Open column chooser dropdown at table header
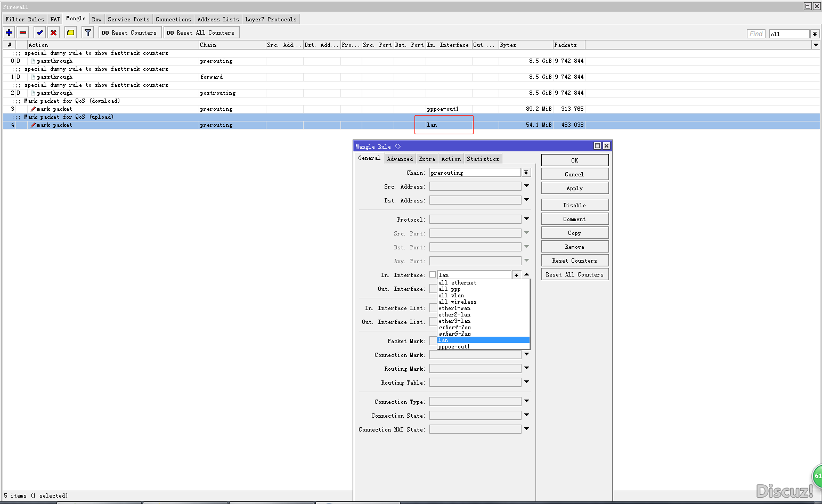Image resolution: width=822 pixels, height=504 pixels. click(816, 45)
